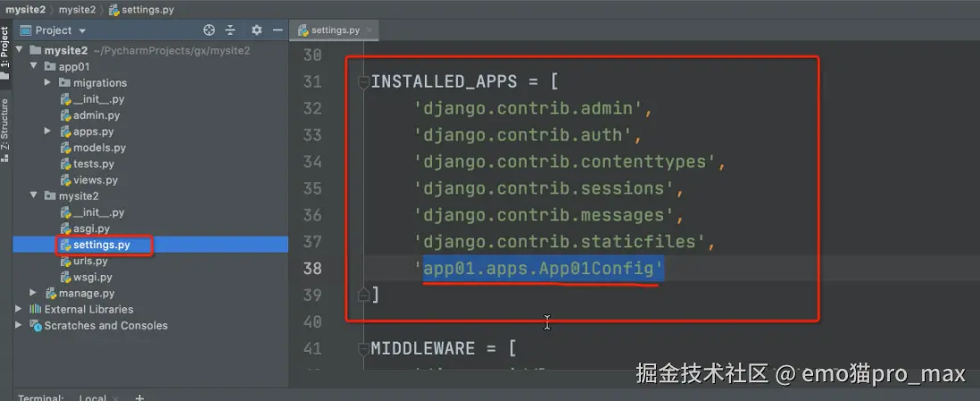Click mysite2 breadcrumb root

[26, 10]
